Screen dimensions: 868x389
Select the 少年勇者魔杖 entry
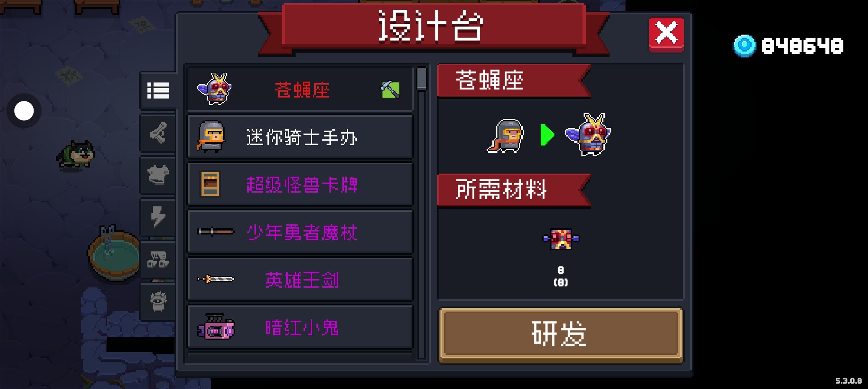tap(300, 232)
